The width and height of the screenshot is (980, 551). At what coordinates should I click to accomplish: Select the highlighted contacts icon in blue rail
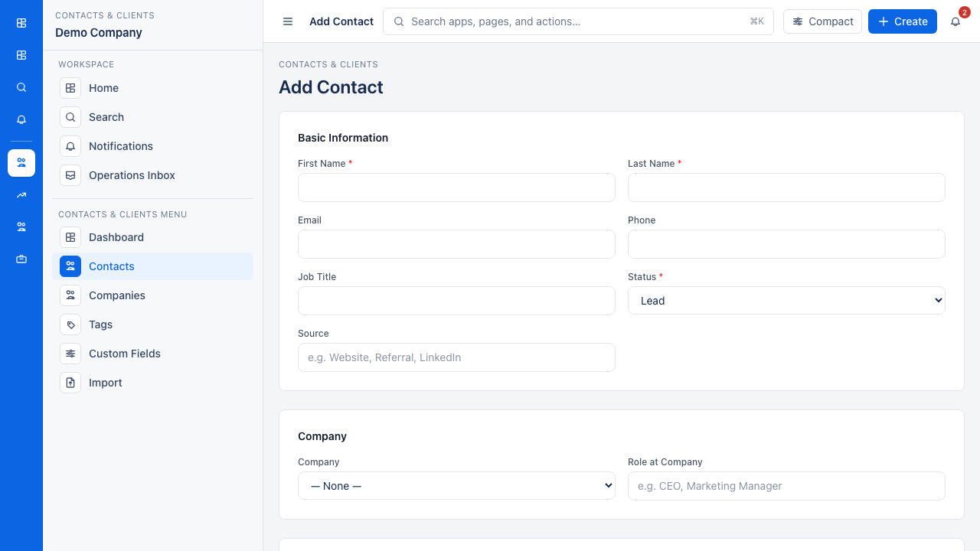coord(21,163)
